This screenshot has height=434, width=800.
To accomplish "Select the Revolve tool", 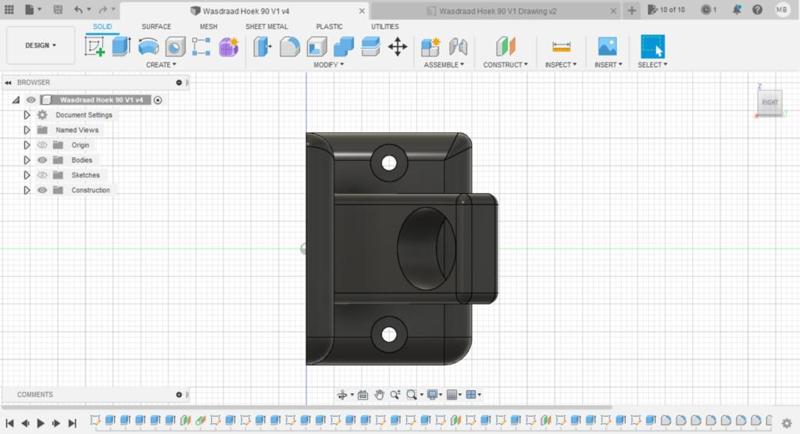I will [x=148, y=46].
